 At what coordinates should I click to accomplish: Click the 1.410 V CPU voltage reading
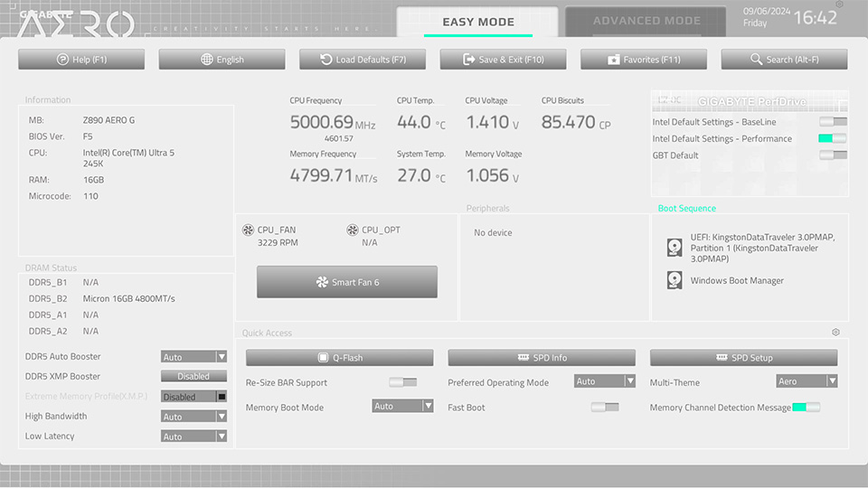(493, 122)
